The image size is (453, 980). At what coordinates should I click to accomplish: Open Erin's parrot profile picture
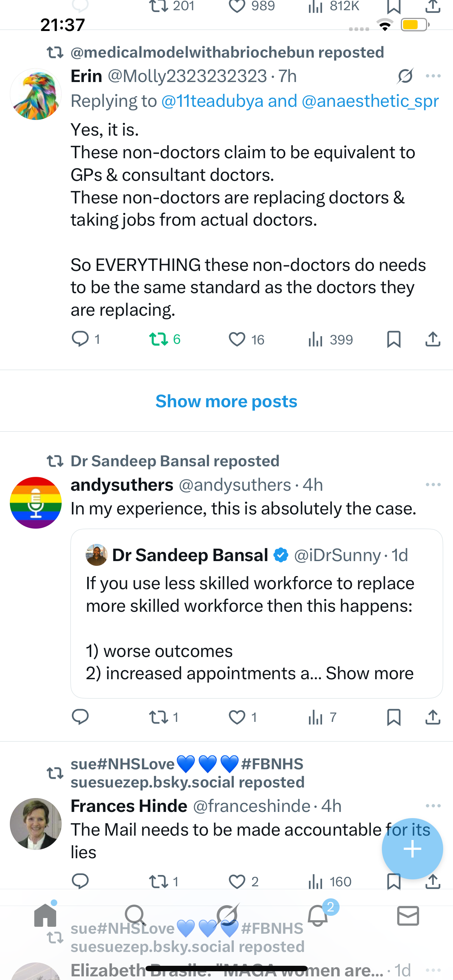click(x=36, y=94)
